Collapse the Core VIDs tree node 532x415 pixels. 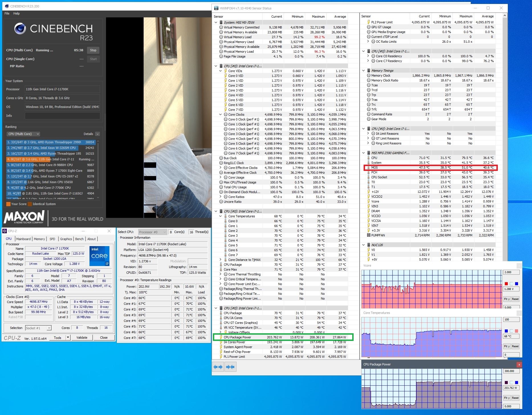(220, 71)
